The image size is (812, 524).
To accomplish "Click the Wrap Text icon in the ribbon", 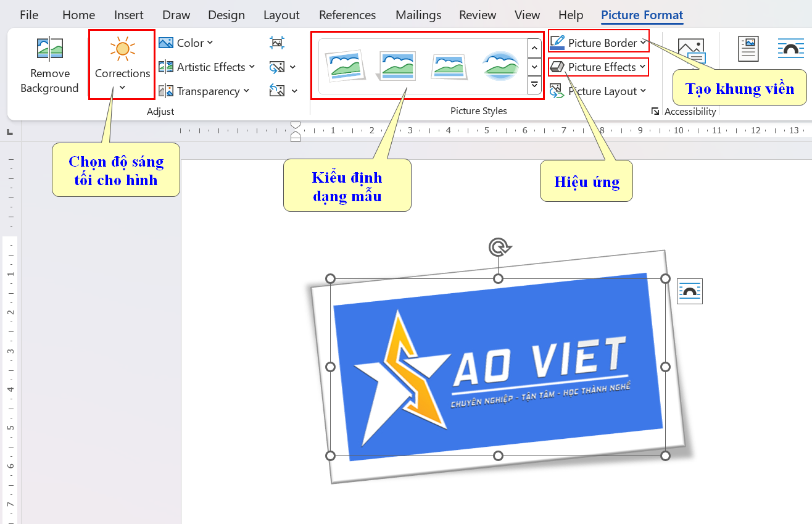I will click(791, 48).
